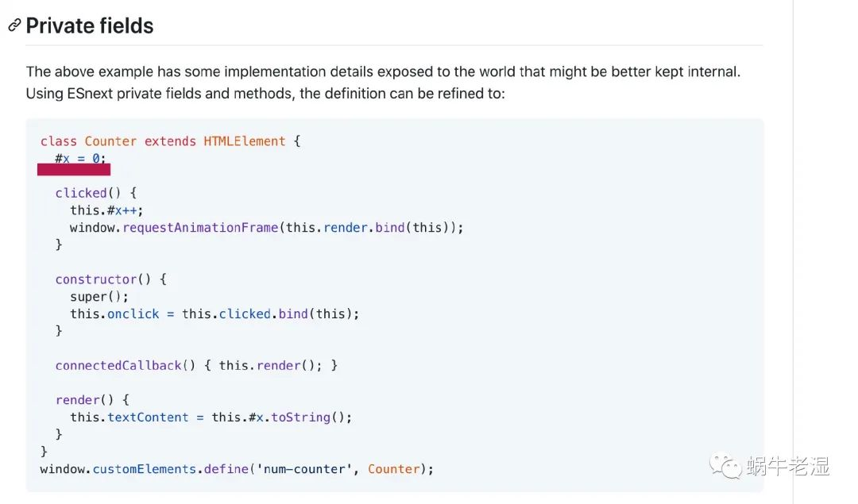The image size is (858, 504).
Task: Click the 'num-counter' string literal
Action: [303, 469]
